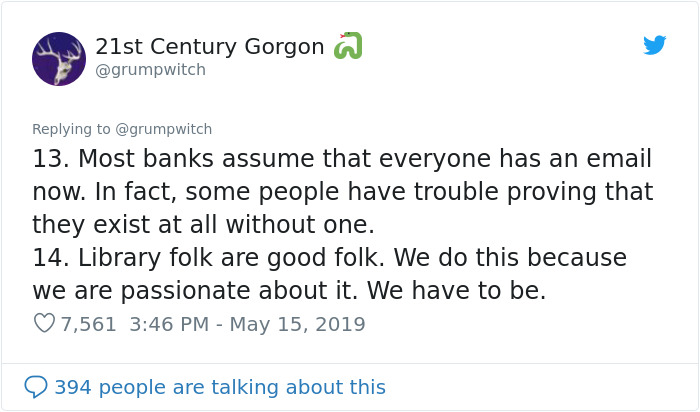This screenshot has height=412, width=700.
Task: Click the line "they exist at all without one."
Action: [x=203, y=224]
